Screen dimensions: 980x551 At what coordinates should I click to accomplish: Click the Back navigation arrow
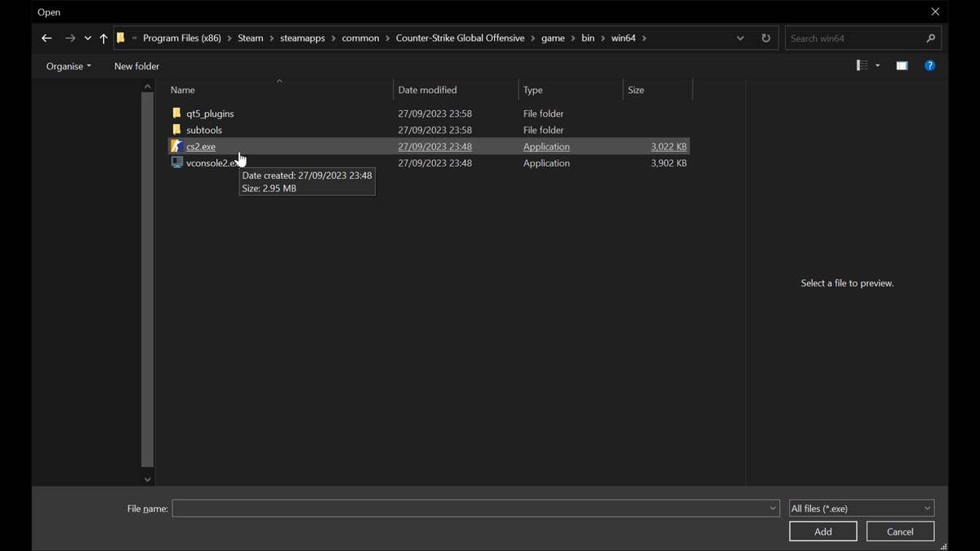pyautogui.click(x=47, y=38)
